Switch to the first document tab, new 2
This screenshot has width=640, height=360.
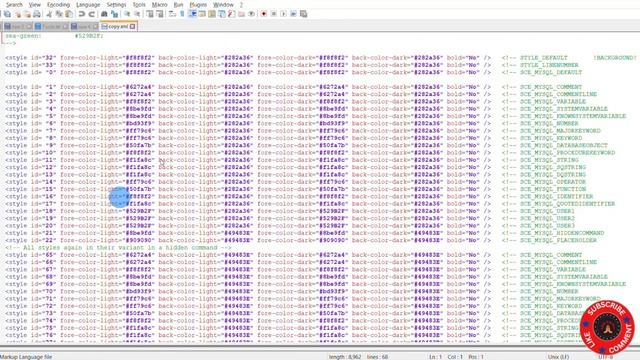click(x=17, y=27)
